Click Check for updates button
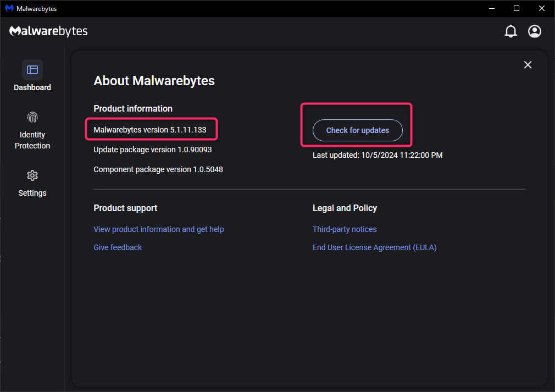Viewport: 555px width, 392px height. click(358, 130)
